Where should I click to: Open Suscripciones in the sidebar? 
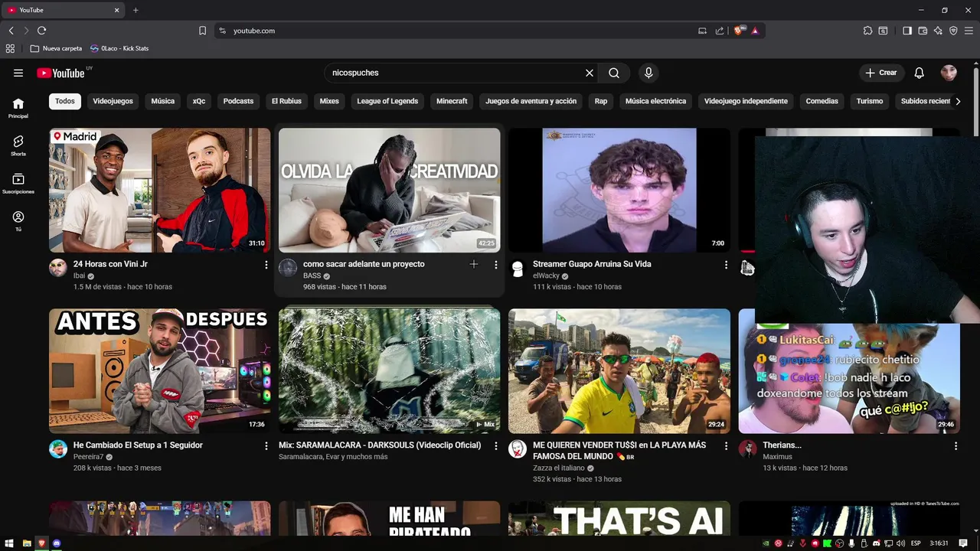[x=18, y=184]
